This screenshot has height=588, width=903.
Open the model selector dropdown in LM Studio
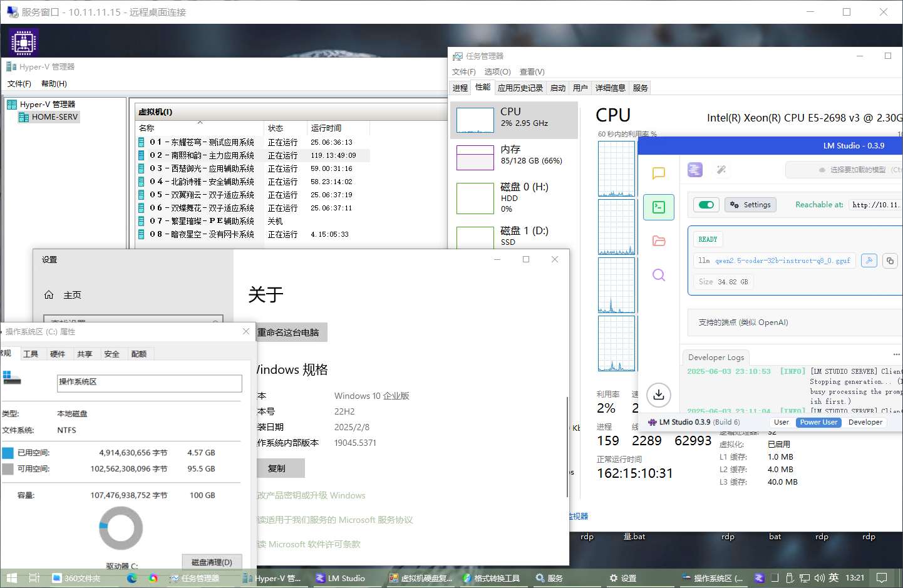[844, 170]
